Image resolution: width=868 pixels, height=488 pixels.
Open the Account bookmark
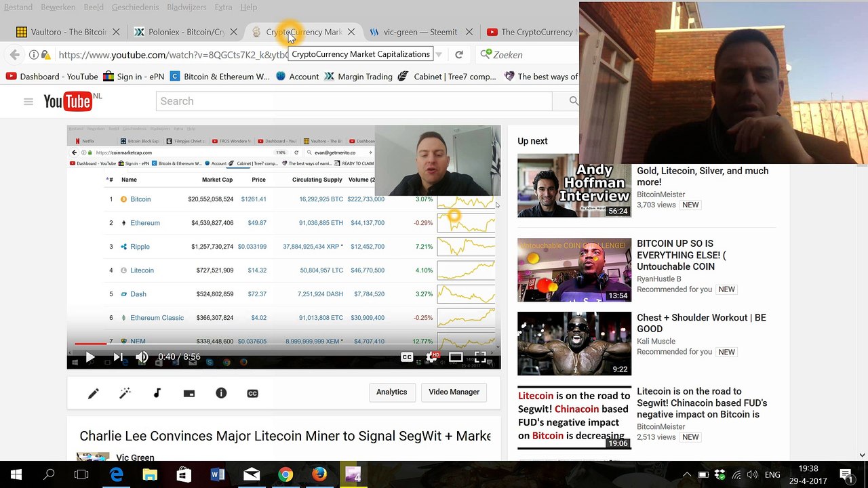298,77
